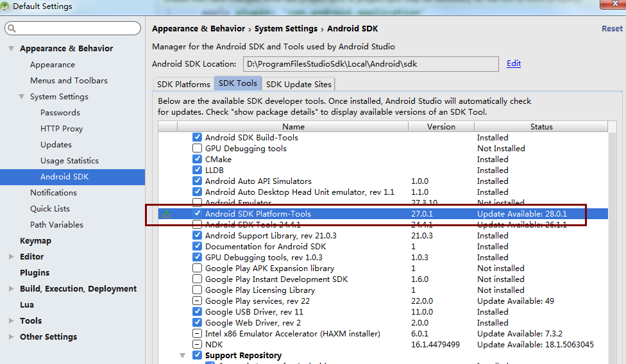Collapse System Settings tree arrow
The height and width of the screenshot is (364, 626).
pos(22,97)
